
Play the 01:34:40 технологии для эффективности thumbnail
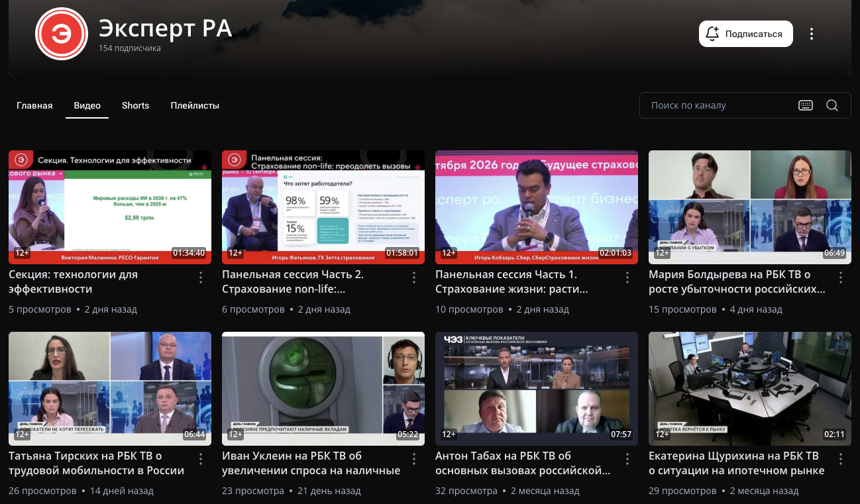pyautogui.click(x=110, y=207)
